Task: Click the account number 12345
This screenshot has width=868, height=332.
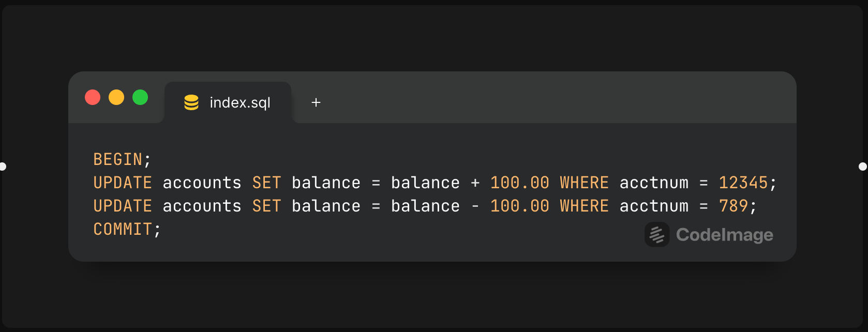Action: (x=743, y=183)
